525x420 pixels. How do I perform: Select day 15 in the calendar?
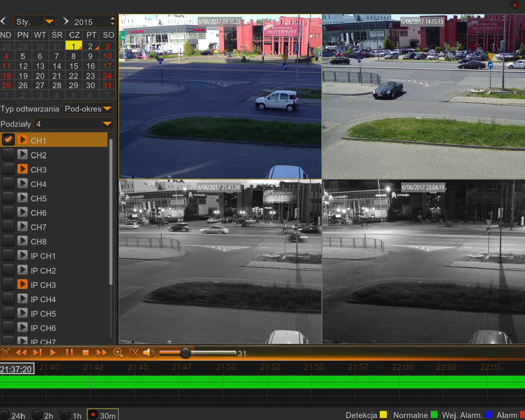73,66
